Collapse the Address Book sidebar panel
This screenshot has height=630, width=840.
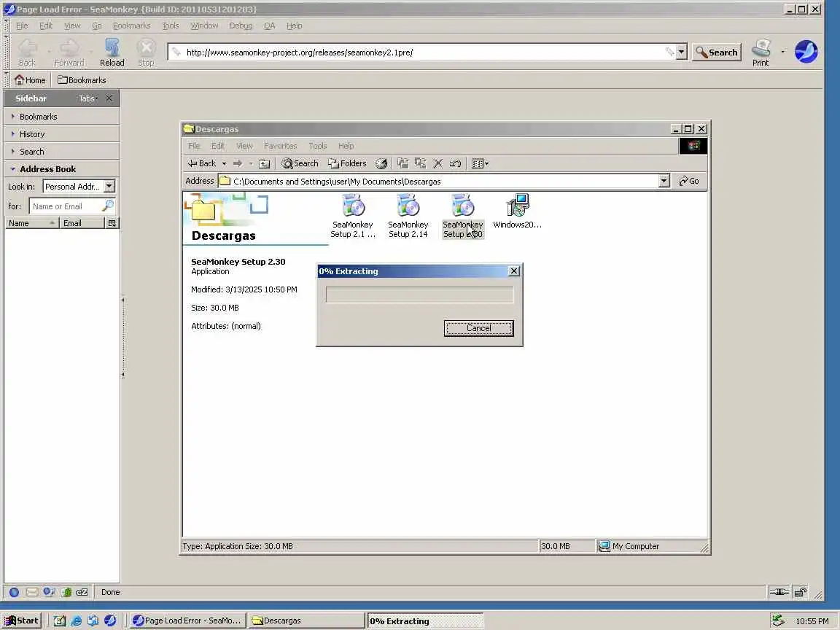click(x=62, y=168)
